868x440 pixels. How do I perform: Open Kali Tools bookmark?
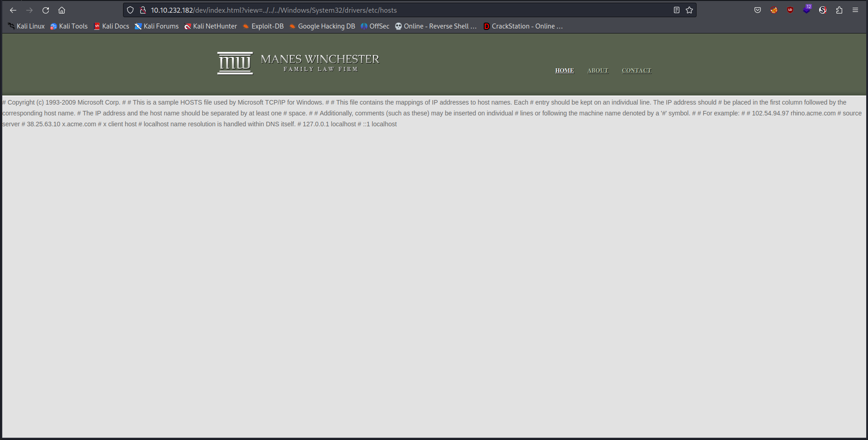69,26
